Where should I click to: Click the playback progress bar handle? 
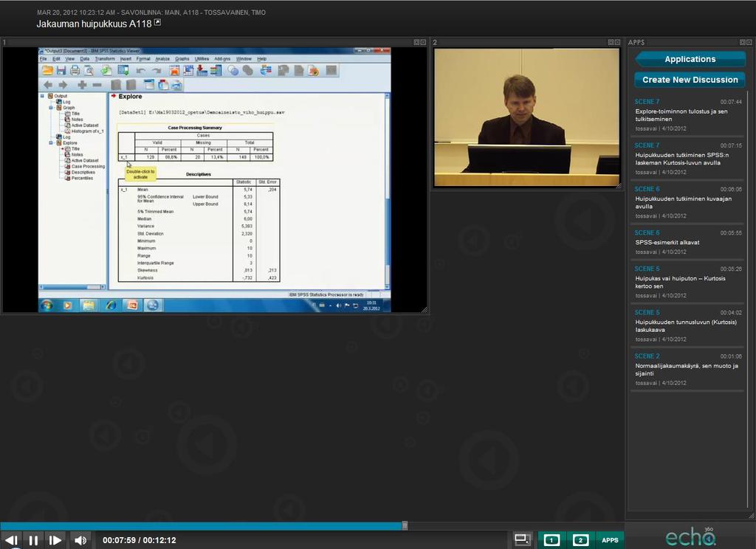405,525
